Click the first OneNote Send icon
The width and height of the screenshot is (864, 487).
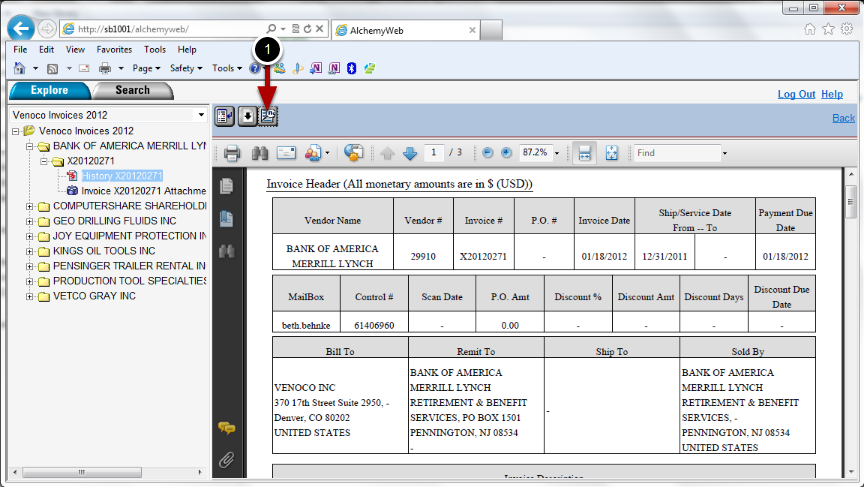point(316,68)
